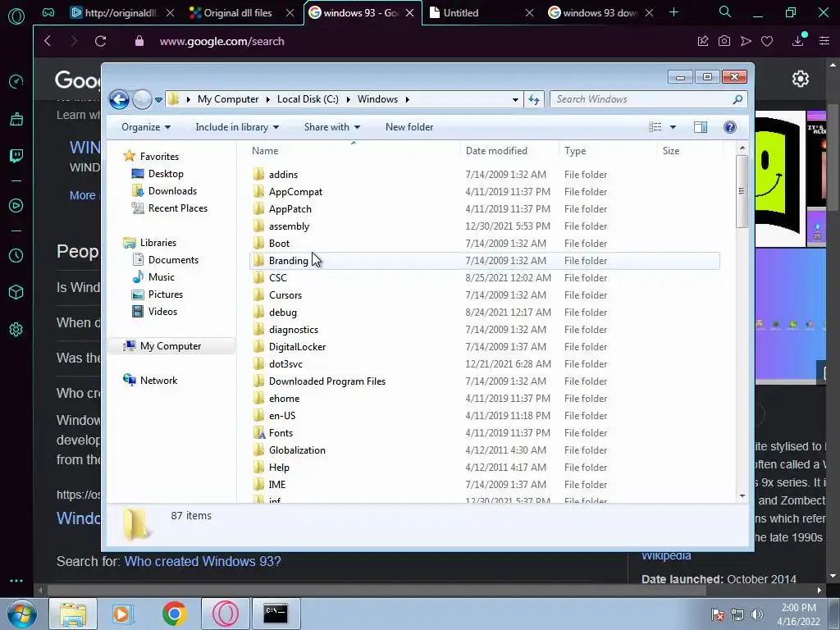The image size is (840, 630).
Task: Open Videos library in navigation pane
Action: click(x=162, y=311)
